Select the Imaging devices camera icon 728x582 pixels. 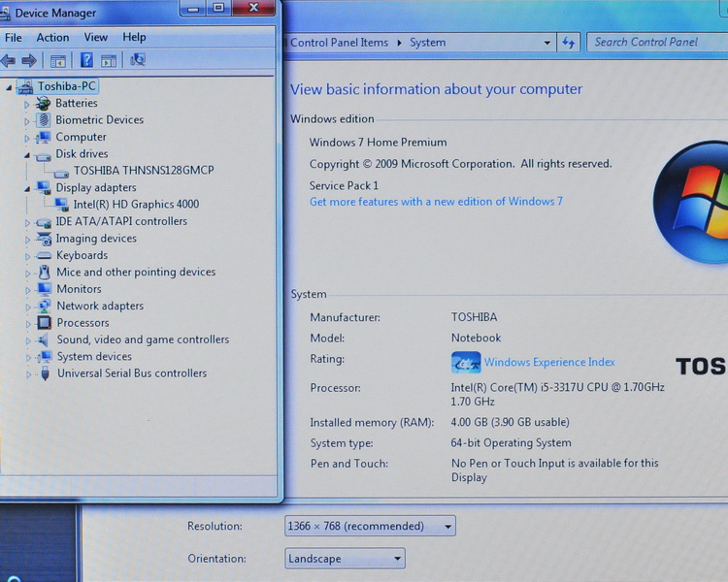[44, 239]
